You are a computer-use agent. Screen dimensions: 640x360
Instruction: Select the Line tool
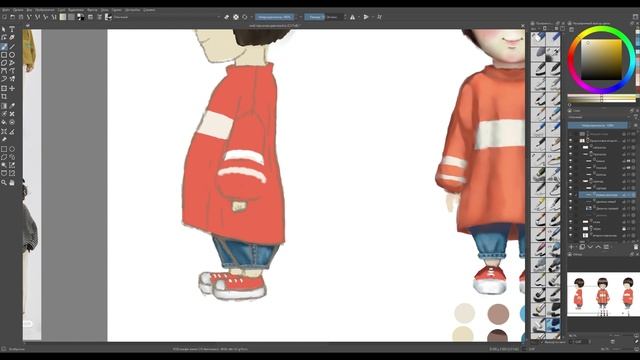(12, 47)
